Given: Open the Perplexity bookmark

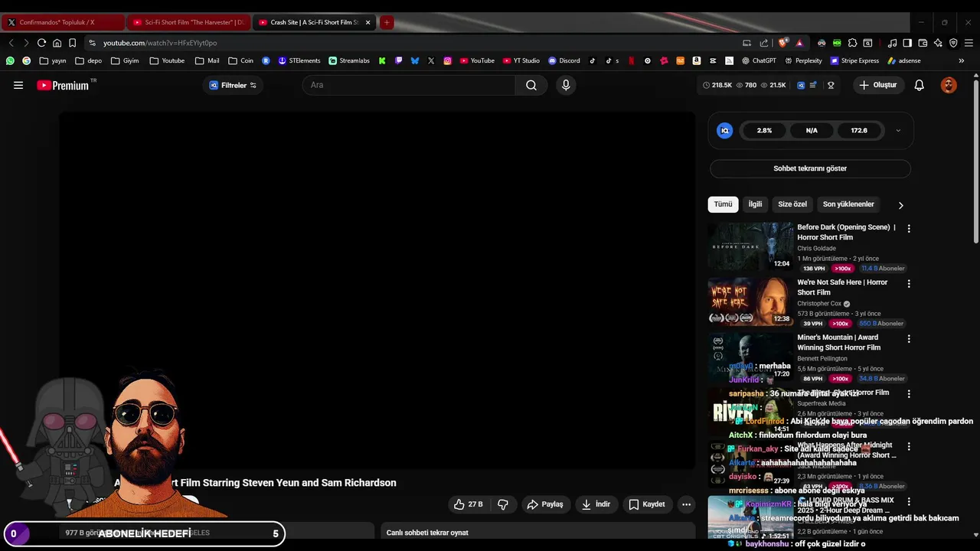Looking at the screenshot, I should pyautogui.click(x=802, y=60).
